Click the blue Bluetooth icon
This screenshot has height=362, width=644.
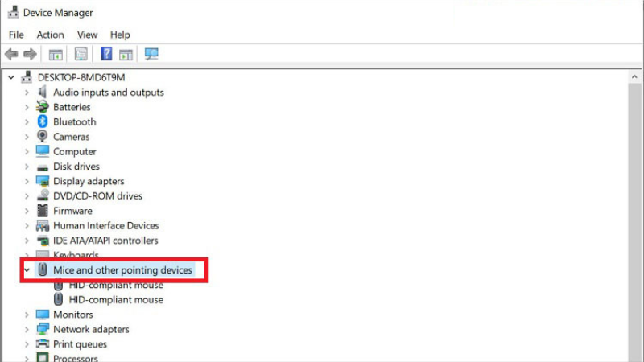pyautogui.click(x=43, y=121)
